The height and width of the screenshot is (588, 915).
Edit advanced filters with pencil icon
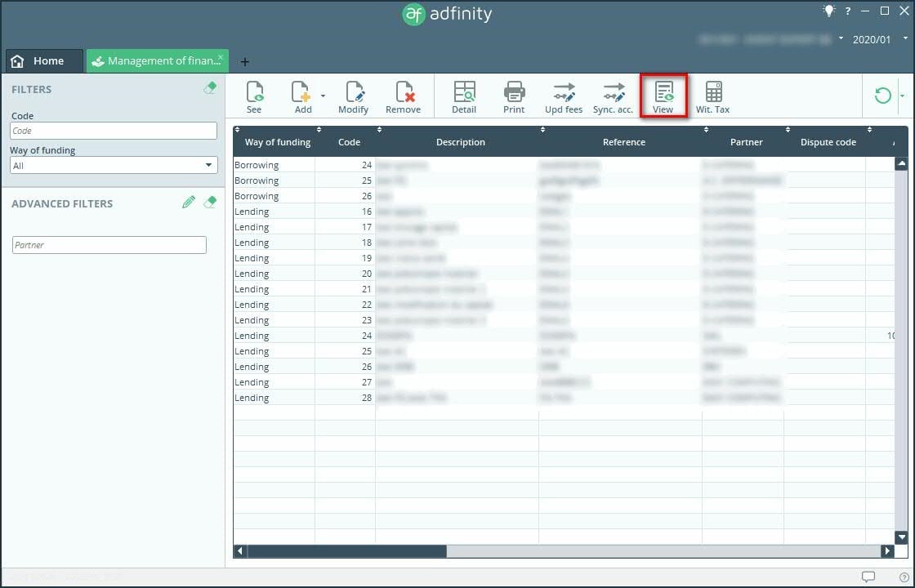(x=189, y=203)
